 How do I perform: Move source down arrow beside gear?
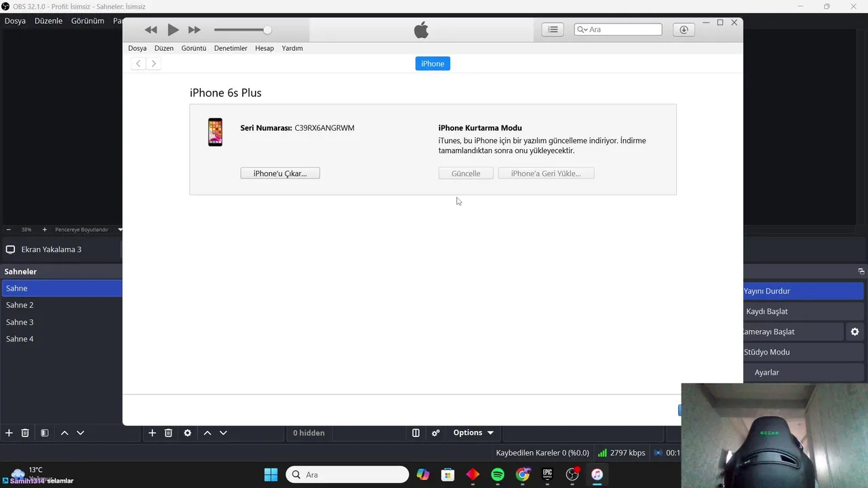(223, 433)
